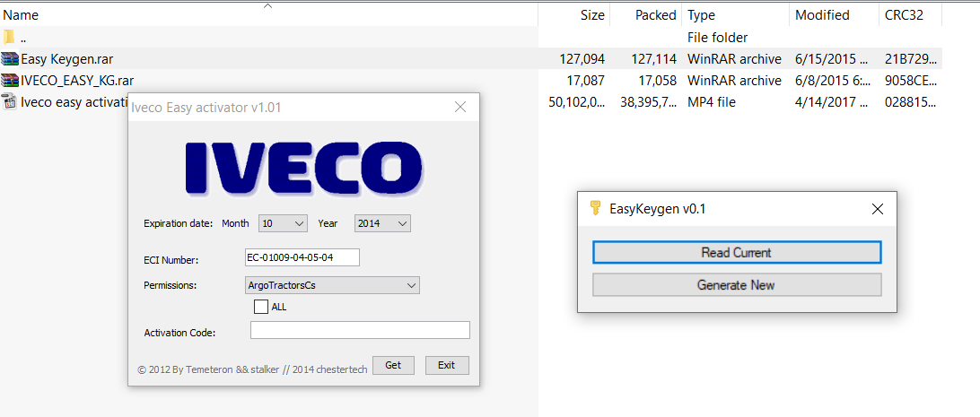The height and width of the screenshot is (417, 980).
Task: Select the Easy Keygen.rar file name
Action: click(x=67, y=59)
